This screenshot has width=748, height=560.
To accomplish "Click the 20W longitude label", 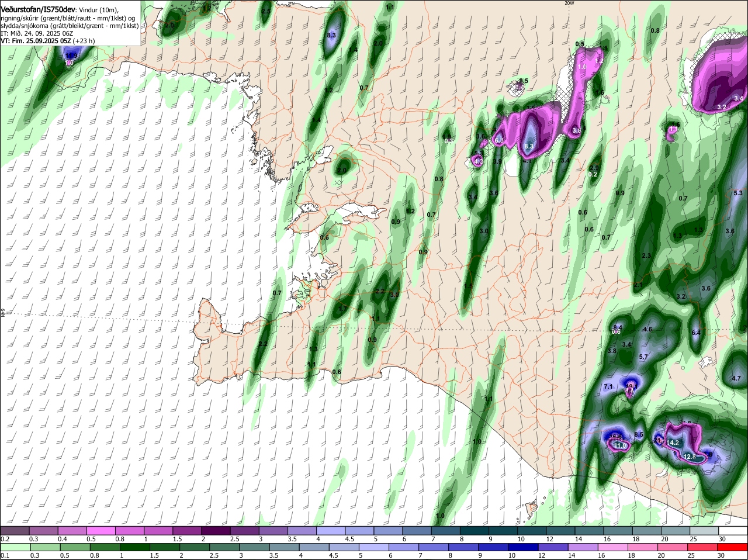I will click(x=569, y=3).
